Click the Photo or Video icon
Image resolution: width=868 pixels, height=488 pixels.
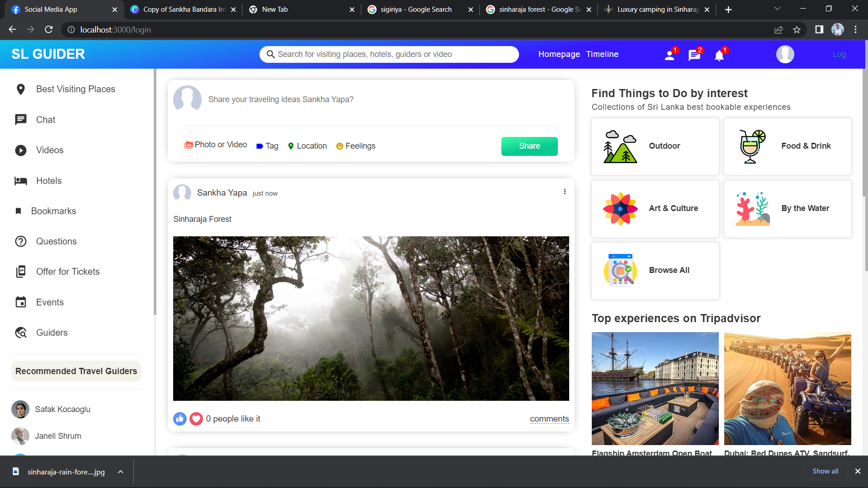coord(189,145)
